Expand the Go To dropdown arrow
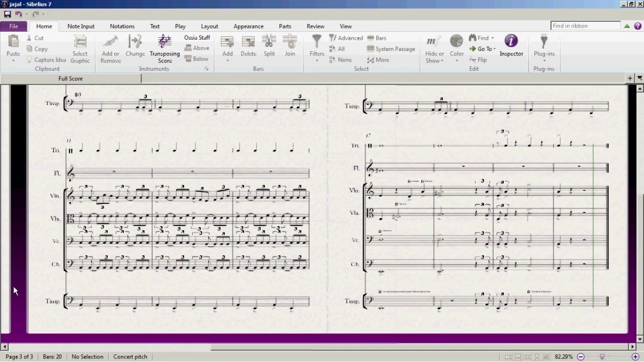644x362 pixels. (x=495, y=49)
